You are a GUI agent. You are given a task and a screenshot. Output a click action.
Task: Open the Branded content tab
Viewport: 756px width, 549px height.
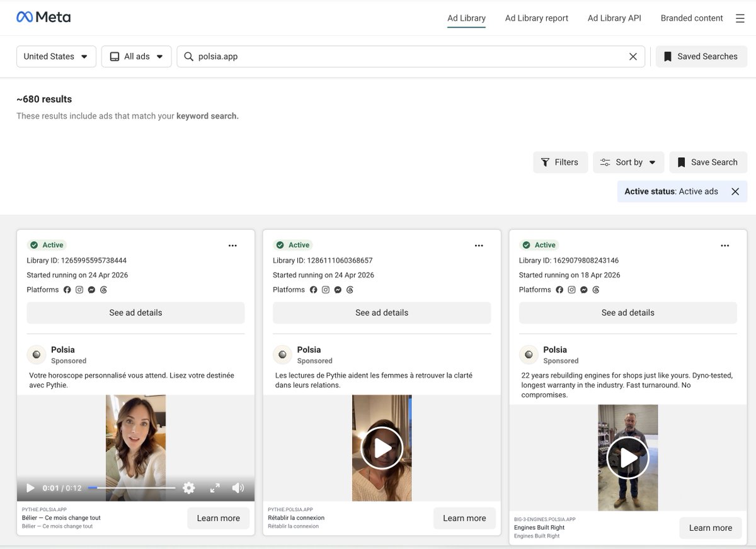pos(692,18)
